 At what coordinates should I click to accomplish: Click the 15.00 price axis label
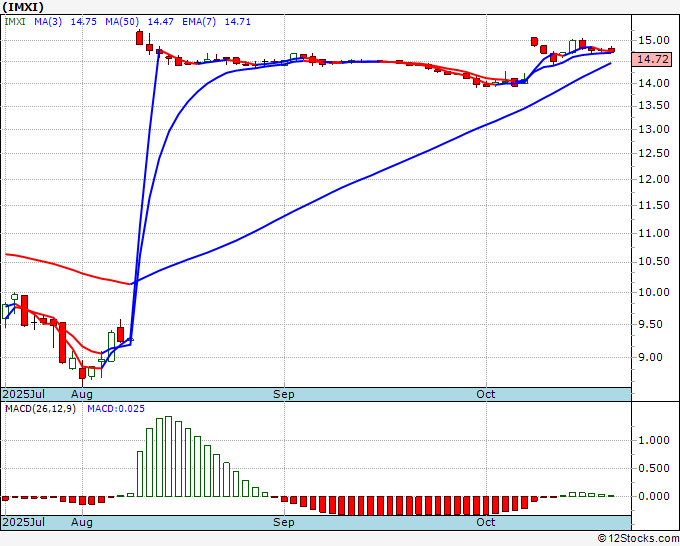pyautogui.click(x=654, y=40)
